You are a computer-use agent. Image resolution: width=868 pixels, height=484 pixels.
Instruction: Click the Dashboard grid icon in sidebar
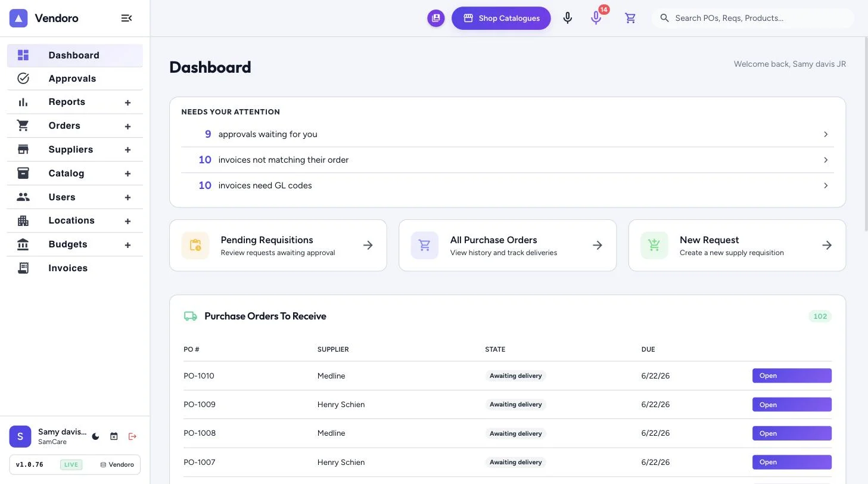tap(23, 55)
